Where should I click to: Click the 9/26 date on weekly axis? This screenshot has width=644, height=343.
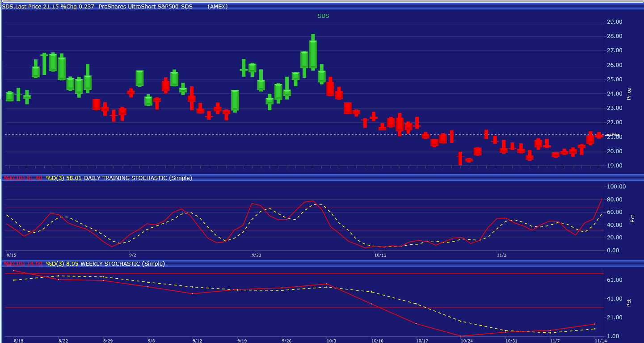coord(286,341)
